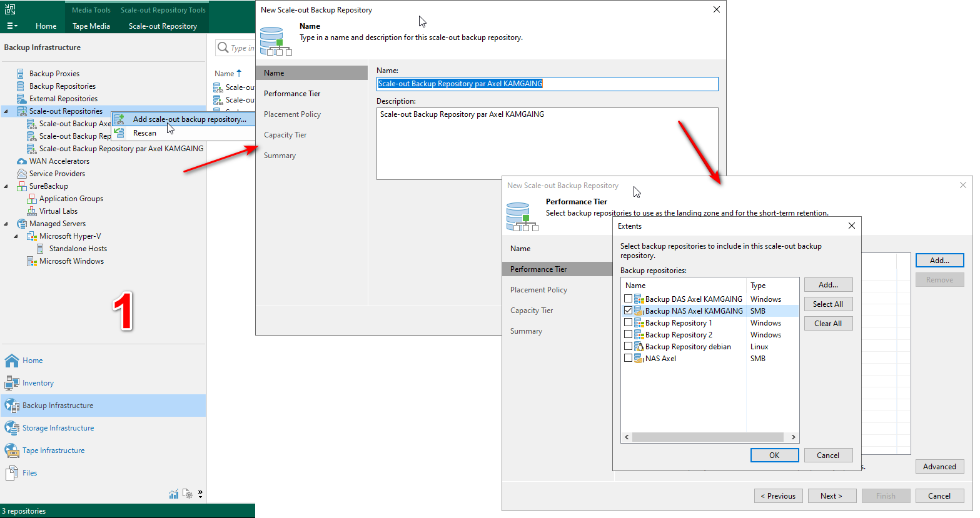This screenshot has width=980, height=518.
Task: Click Add… in the Extents dialog
Action: point(828,285)
